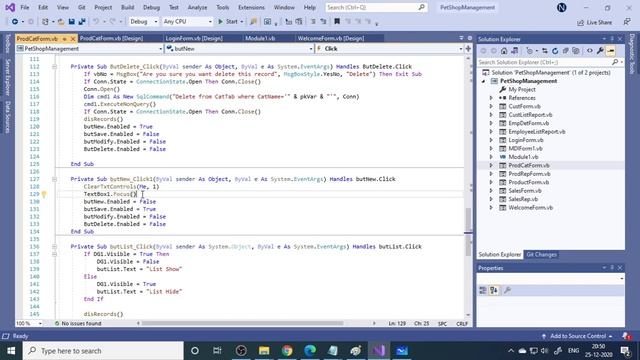Collapse the PetShopManagement project node

[484, 81]
